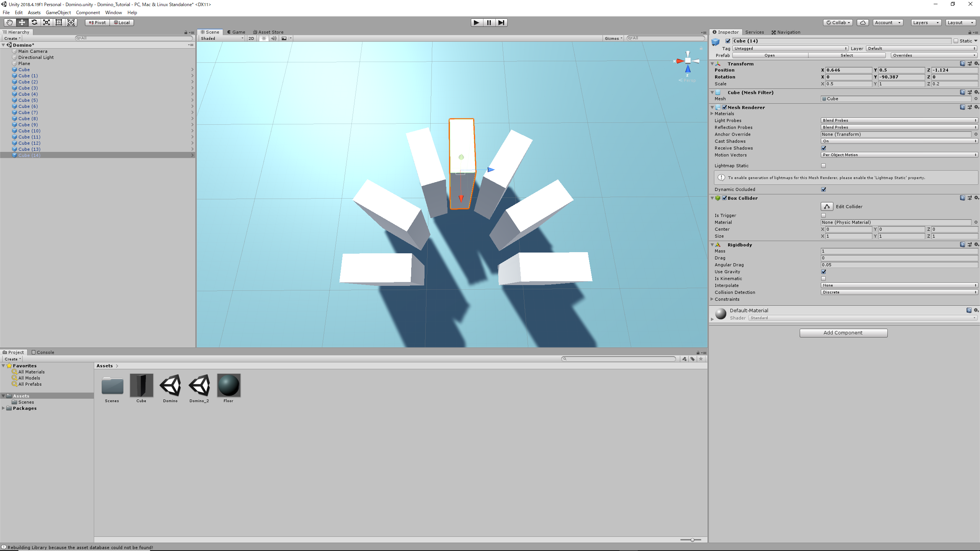980x551 pixels.
Task: Open the Collision Detection dropdown
Action: point(899,292)
